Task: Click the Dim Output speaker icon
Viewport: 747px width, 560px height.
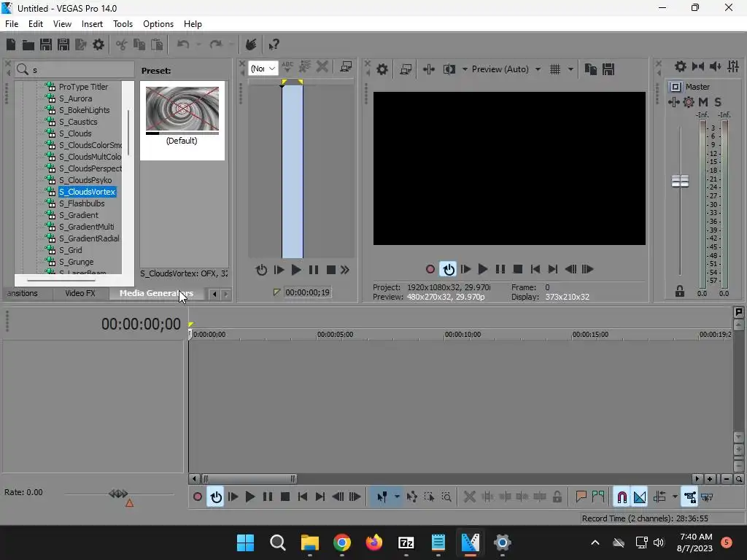Action: point(715,66)
